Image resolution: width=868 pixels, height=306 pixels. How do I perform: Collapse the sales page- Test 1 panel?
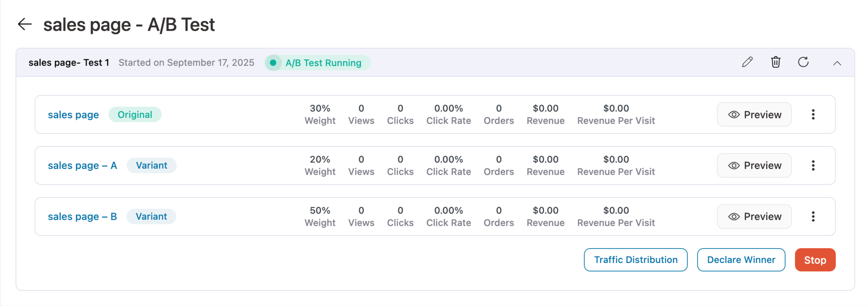(x=837, y=63)
